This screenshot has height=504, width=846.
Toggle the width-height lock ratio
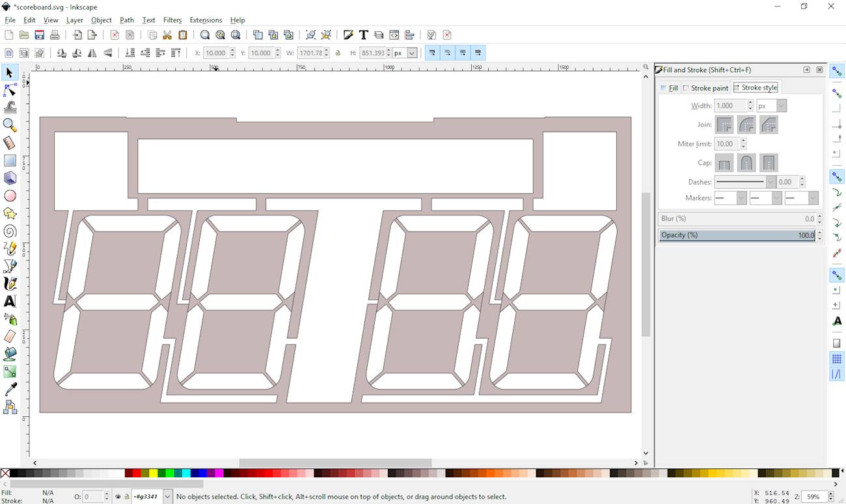click(338, 53)
